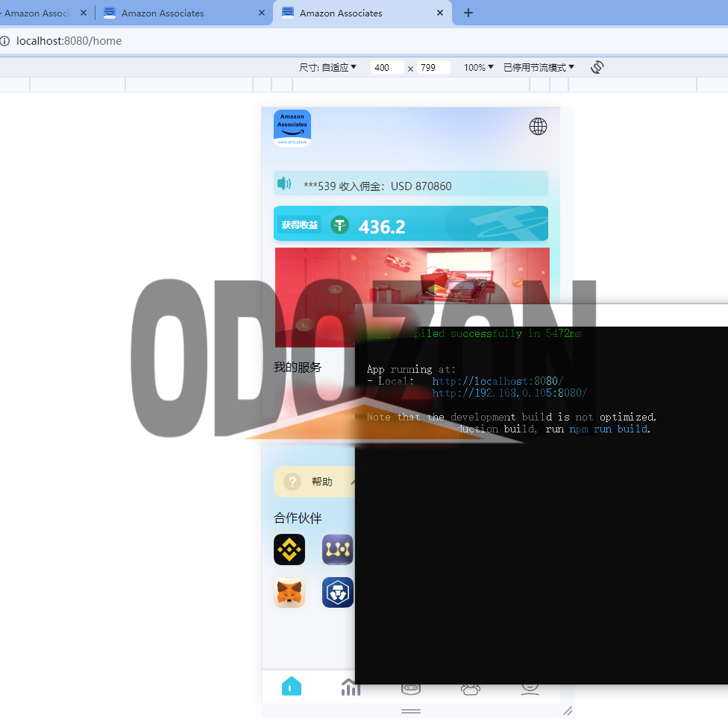Click the Amazon Associates logo icon
This screenshot has width=728, height=724.
pyautogui.click(x=292, y=128)
